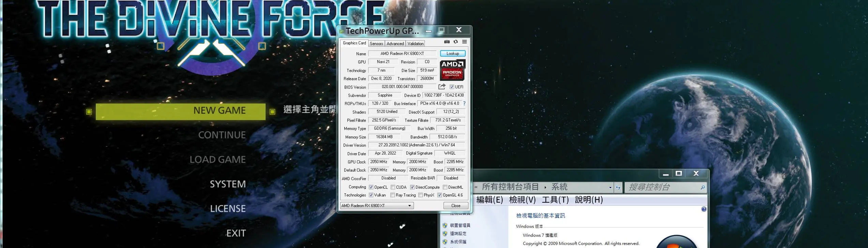Click the GPU Name field value
Screen dimensions: 868x248
point(402,54)
